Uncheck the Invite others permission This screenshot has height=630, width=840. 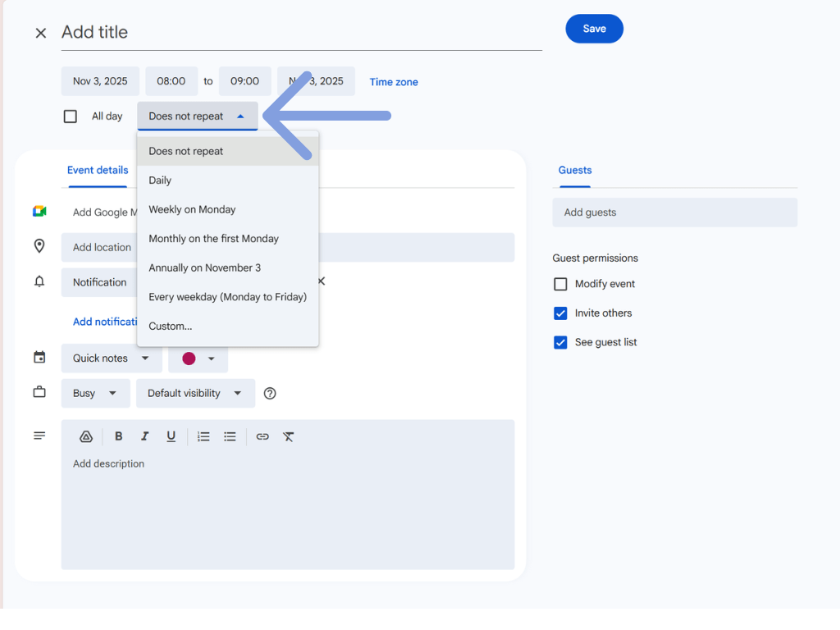pos(560,313)
